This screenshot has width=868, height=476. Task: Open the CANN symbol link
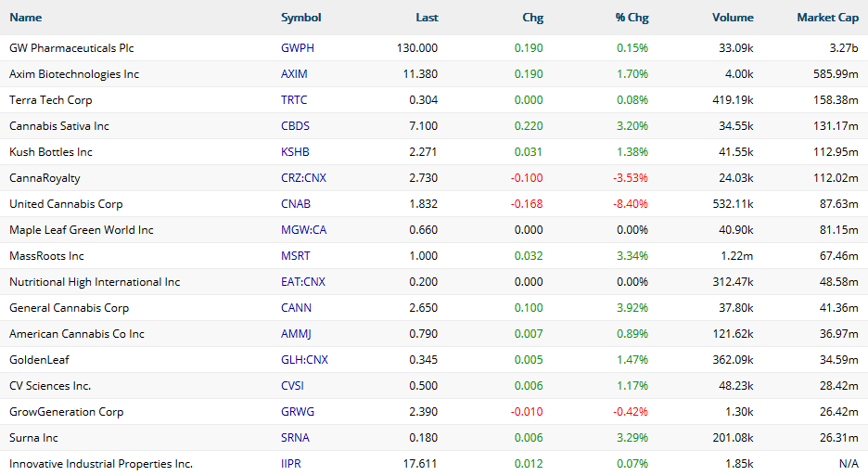[296, 309]
